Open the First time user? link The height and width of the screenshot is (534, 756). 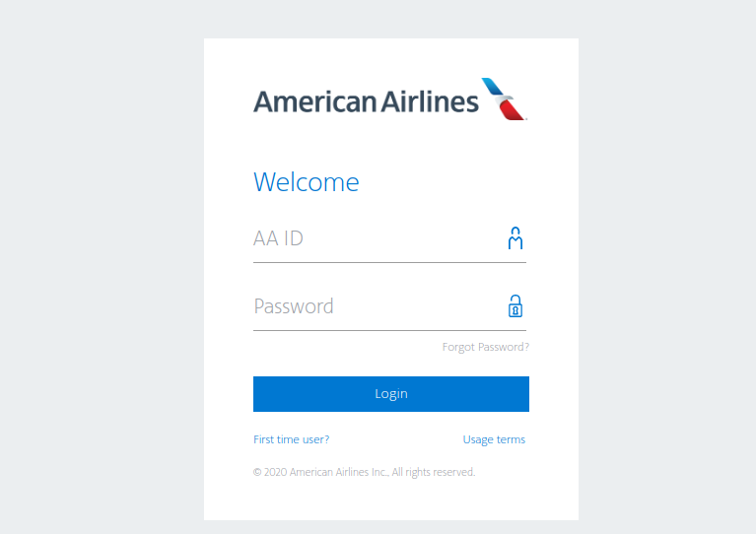click(x=291, y=439)
